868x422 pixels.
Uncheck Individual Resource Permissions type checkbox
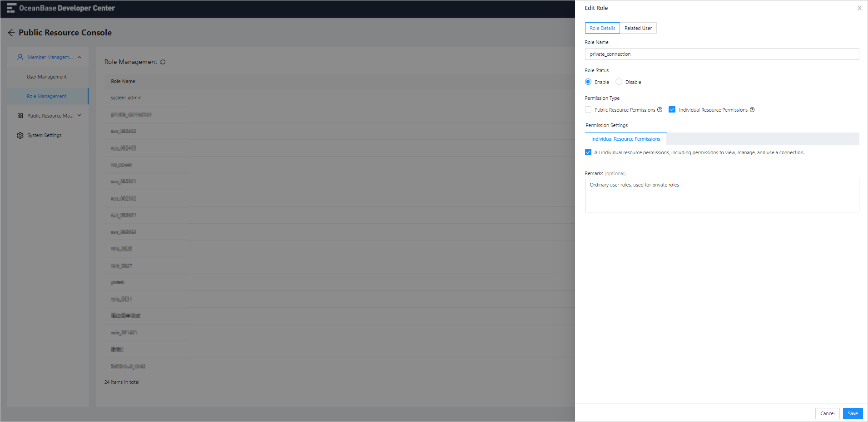(672, 110)
